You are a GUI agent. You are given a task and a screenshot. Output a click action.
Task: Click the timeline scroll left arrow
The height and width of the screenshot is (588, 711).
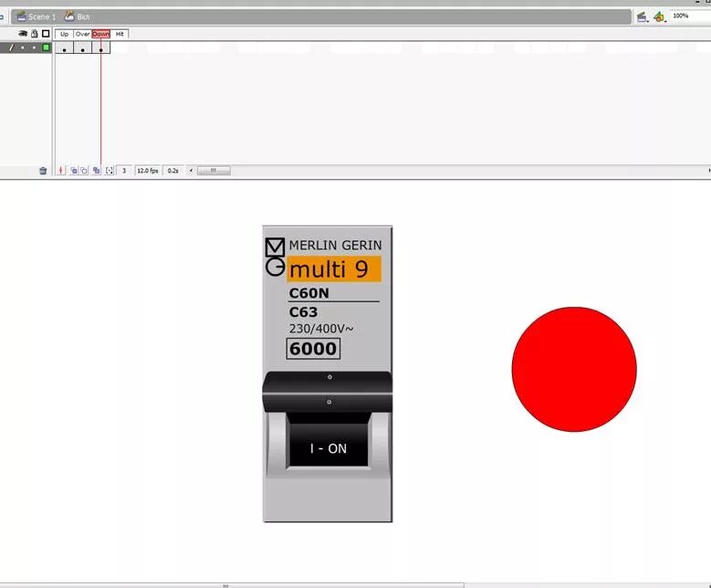191,171
